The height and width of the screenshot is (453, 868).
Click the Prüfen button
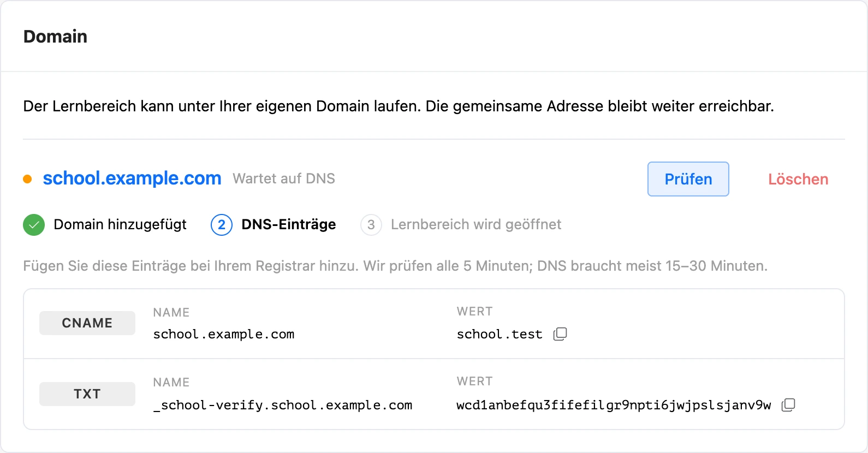[x=688, y=179]
